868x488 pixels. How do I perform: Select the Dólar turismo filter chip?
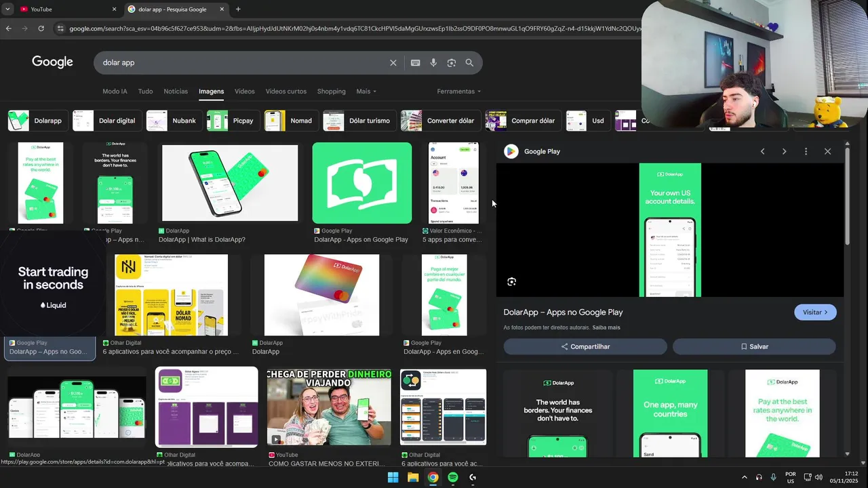pos(360,121)
